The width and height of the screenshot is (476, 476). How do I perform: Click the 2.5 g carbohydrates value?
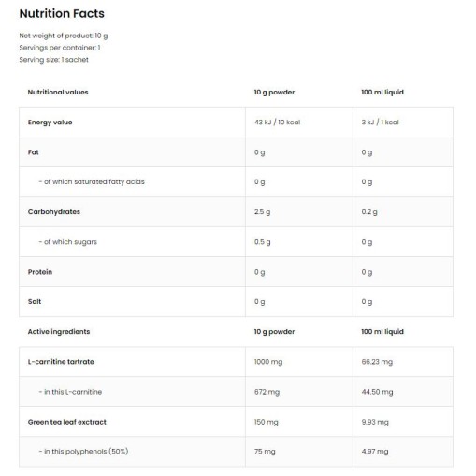pos(262,212)
